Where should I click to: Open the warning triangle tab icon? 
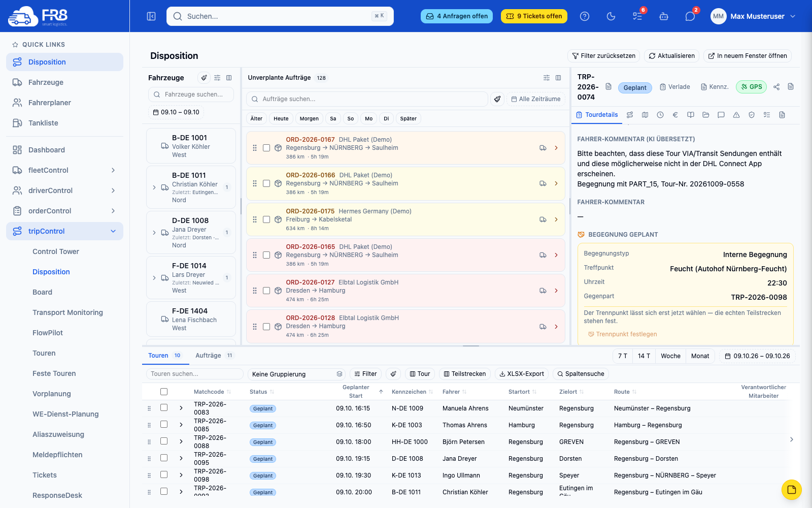(x=736, y=115)
